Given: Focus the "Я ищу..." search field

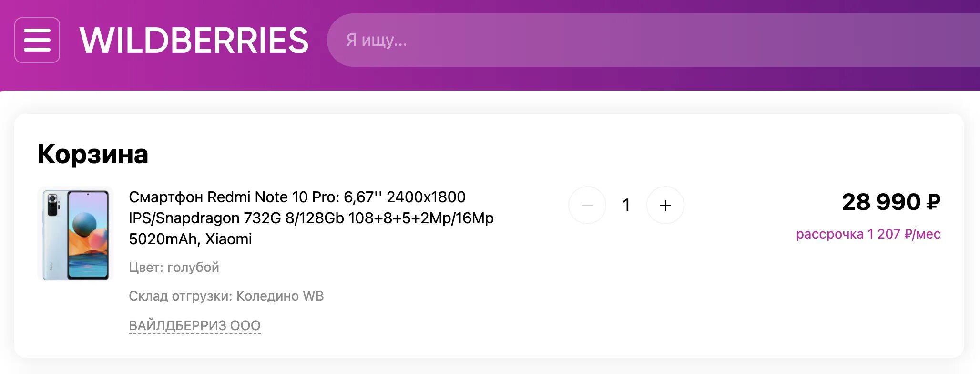Looking at the screenshot, I should (x=620, y=40).
